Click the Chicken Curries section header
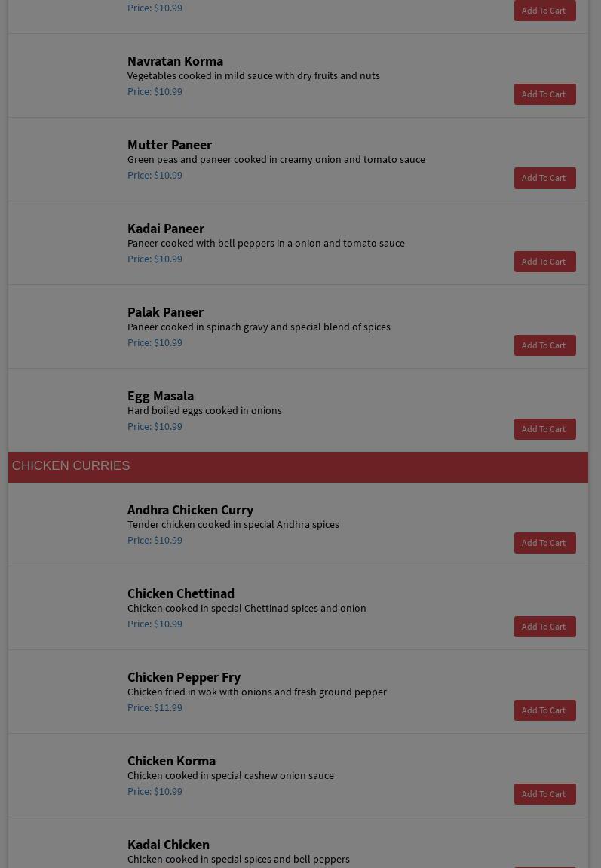 coord(71,466)
